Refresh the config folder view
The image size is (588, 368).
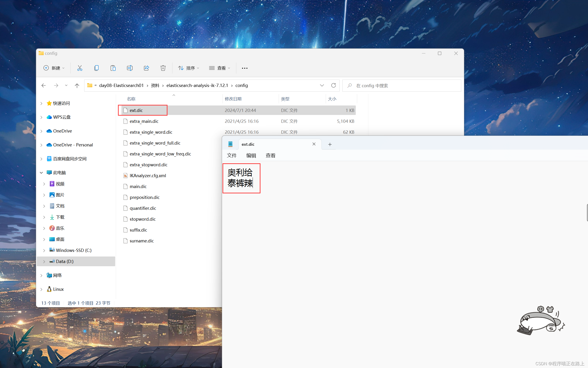(x=333, y=85)
